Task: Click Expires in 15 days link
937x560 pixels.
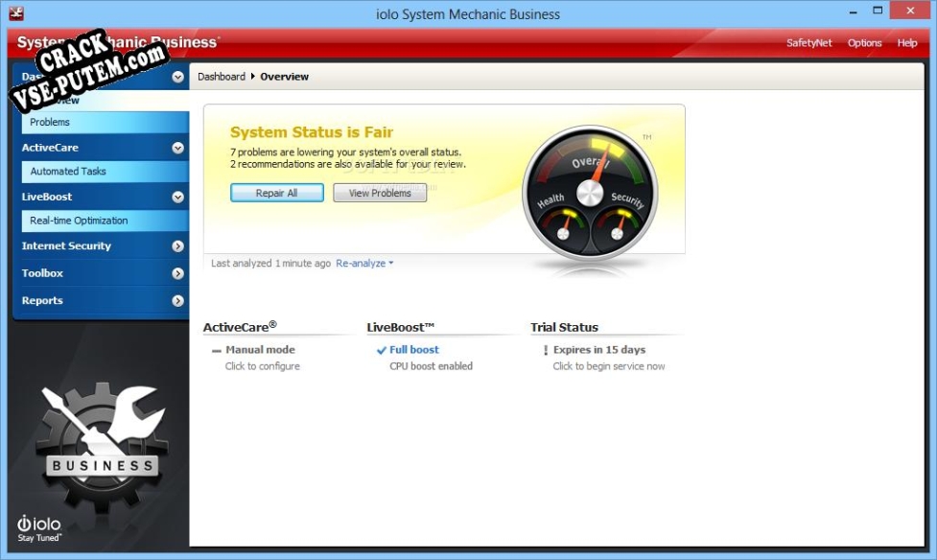Action: (x=599, y=350)
